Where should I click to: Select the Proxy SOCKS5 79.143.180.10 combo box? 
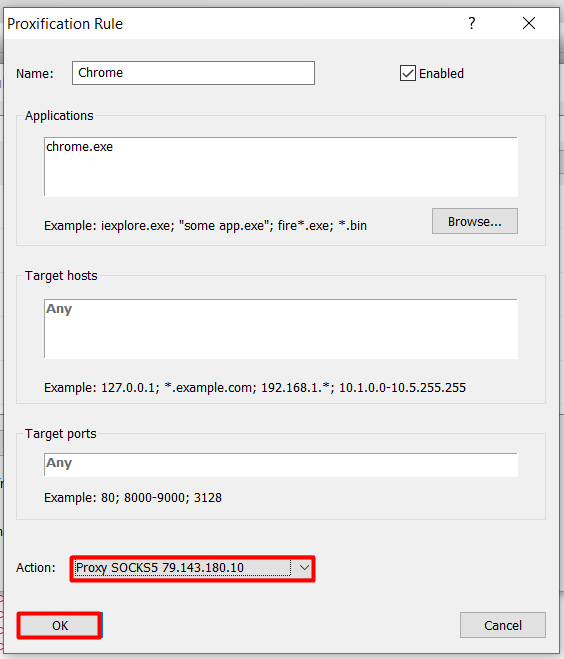[x=192, y=568]
